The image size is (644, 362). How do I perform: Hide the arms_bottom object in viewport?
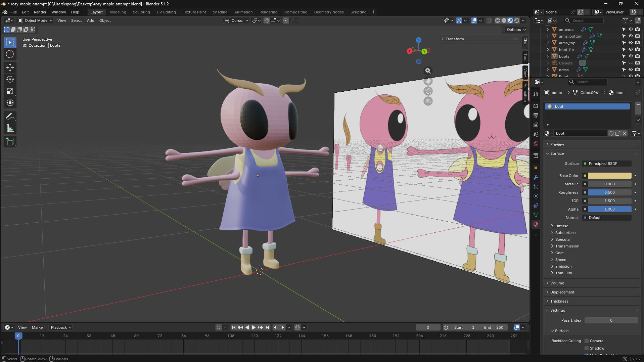pos(631,36)
